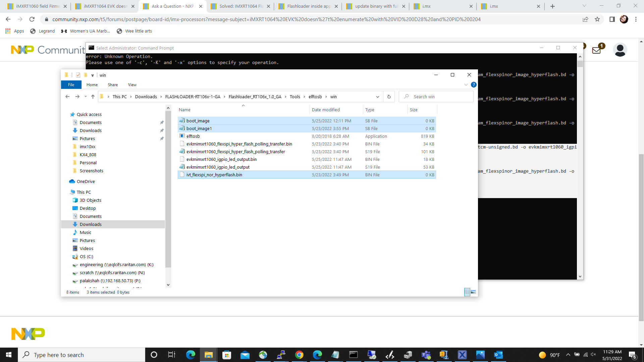Click the New folder icon in Quick Access Toolbar
This screenshot has width=644, height=362.
[x=86, y=75]
